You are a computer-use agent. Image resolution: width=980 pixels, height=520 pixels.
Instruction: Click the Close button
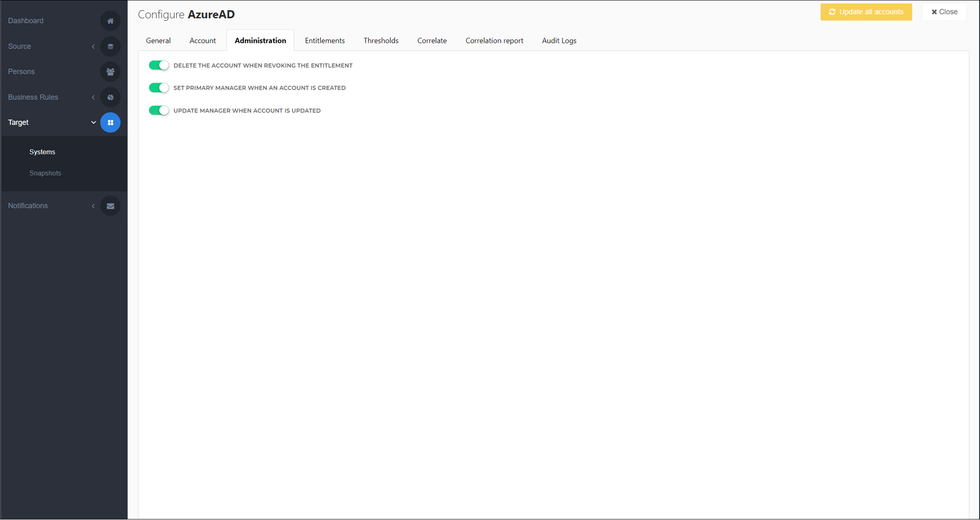point(944,12)
